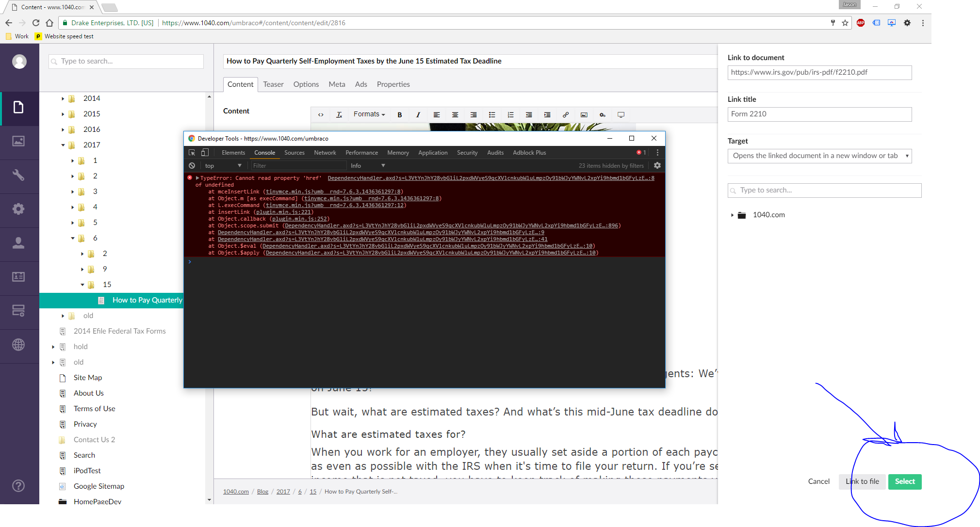Open DevTools console settings gear

657,165
